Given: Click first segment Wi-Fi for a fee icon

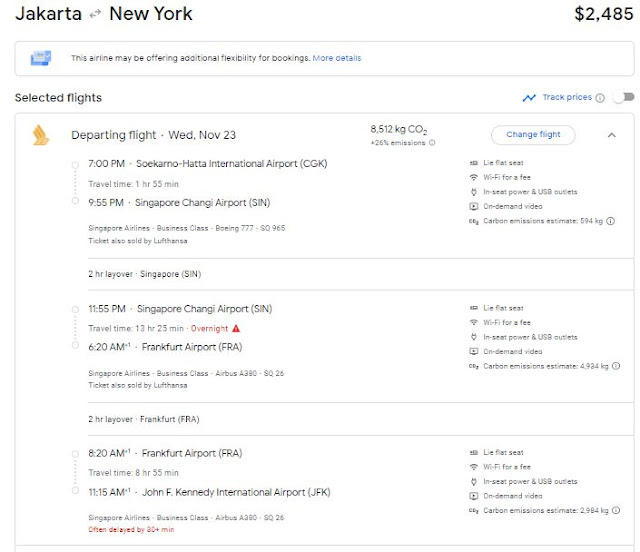Looking at the screenshot, I should pyautogui.click(x=473, y=177).
